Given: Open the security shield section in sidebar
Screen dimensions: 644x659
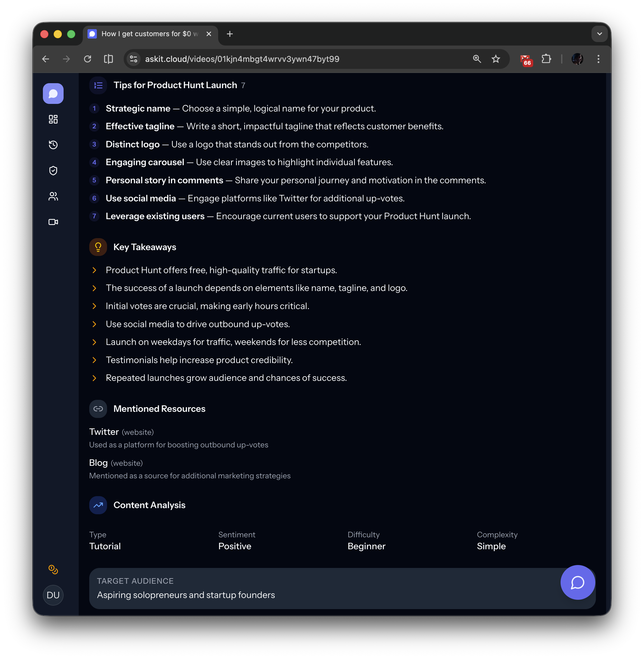Looking at the screenshot, I should click(53, 171).
